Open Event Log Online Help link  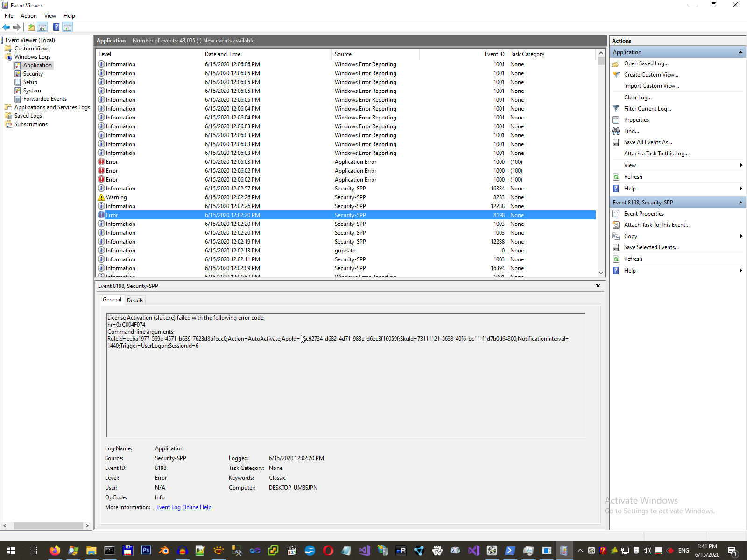[x=184, y=507]
